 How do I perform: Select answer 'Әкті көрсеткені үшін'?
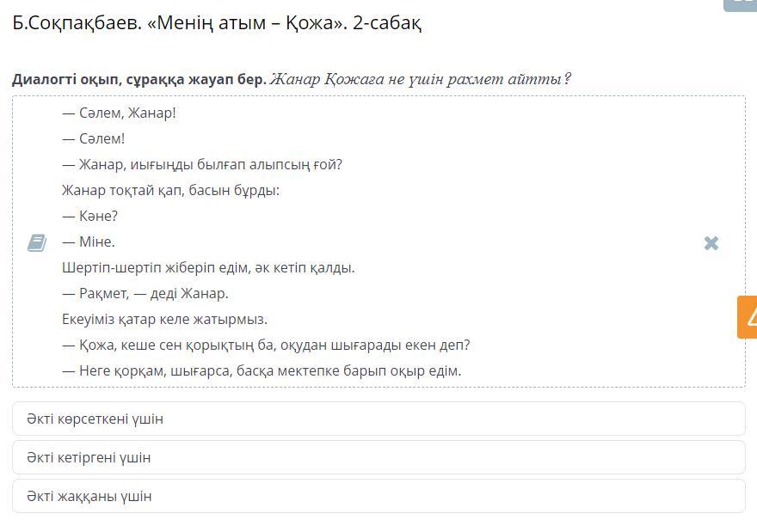[378, 419]
